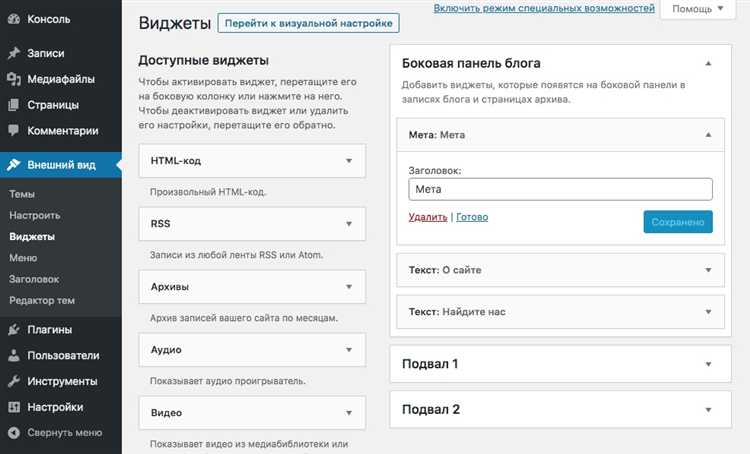Click the Заголовок input field containing Мета
The width and height of the screenshot is (750, 454).
(561, 189)
